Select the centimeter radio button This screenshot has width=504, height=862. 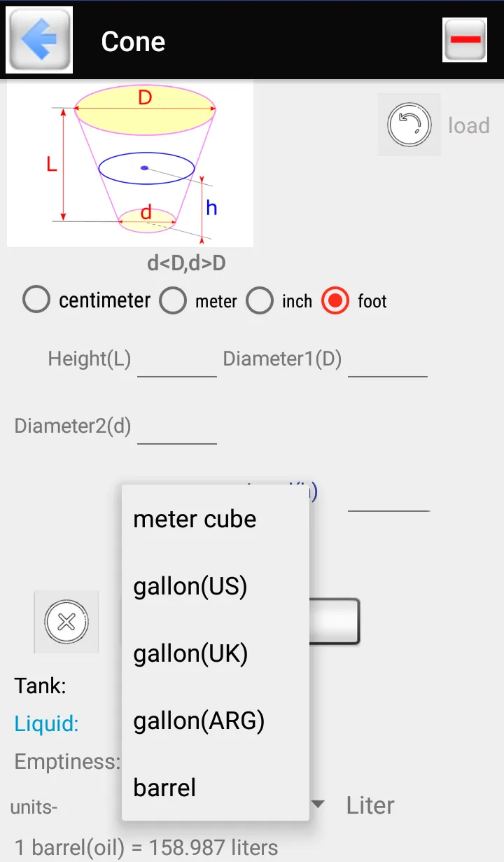pos(36,300)
